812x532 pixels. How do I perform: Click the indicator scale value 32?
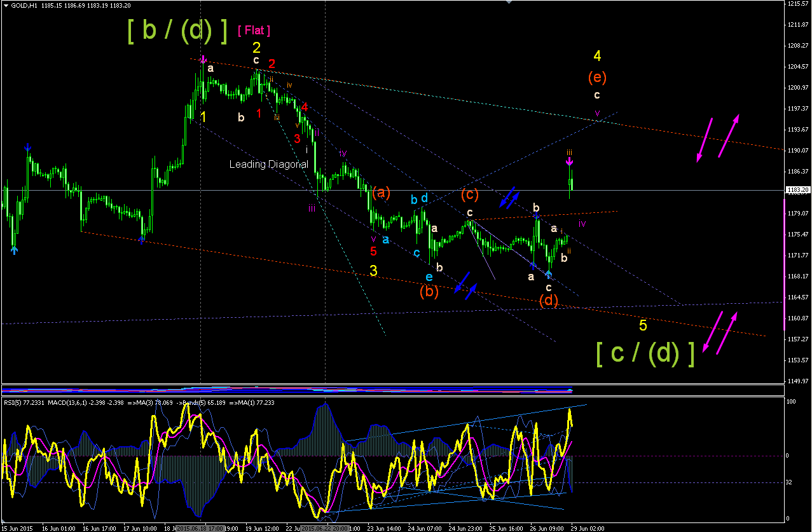click(x=790, y=482)
